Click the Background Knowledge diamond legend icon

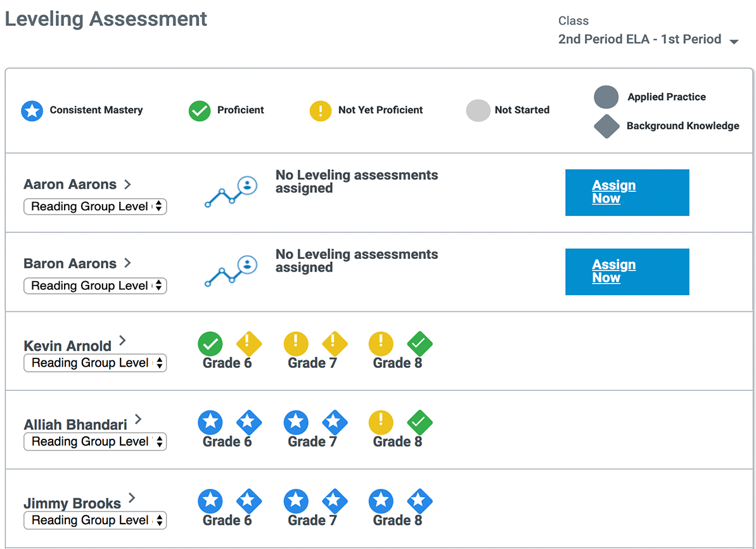[x=606, y=126]
